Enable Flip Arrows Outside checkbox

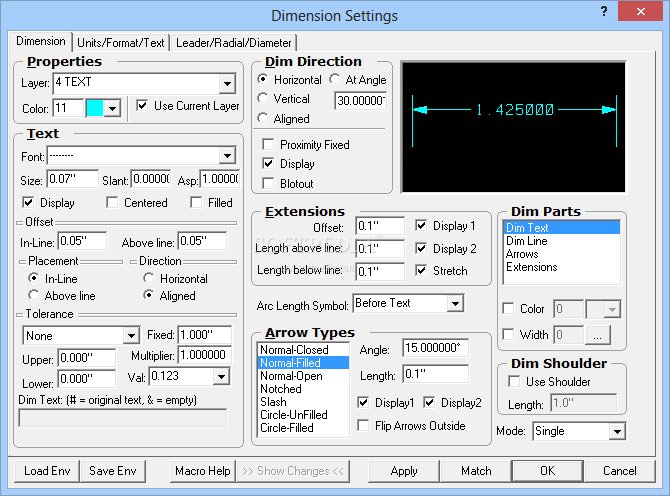[x=363, y=426]
